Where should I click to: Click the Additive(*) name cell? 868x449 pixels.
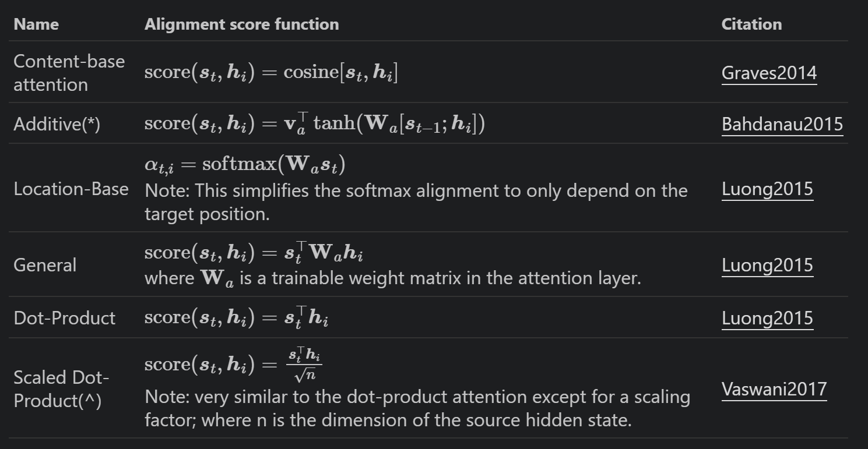tap(57, 125)
